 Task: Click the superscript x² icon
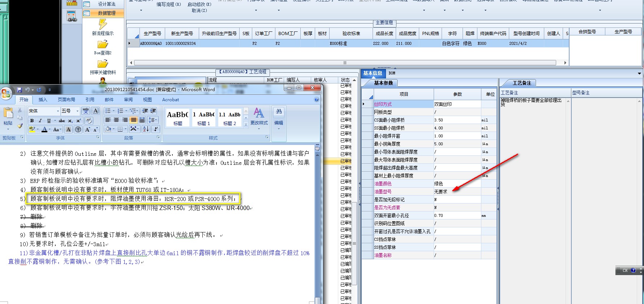point(78,121)
